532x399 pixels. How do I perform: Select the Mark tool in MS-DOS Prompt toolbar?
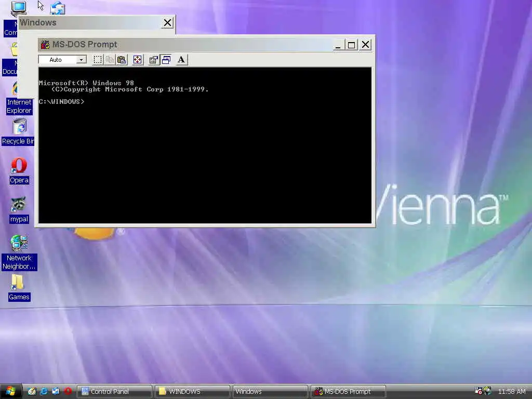(x=98, y=60)
